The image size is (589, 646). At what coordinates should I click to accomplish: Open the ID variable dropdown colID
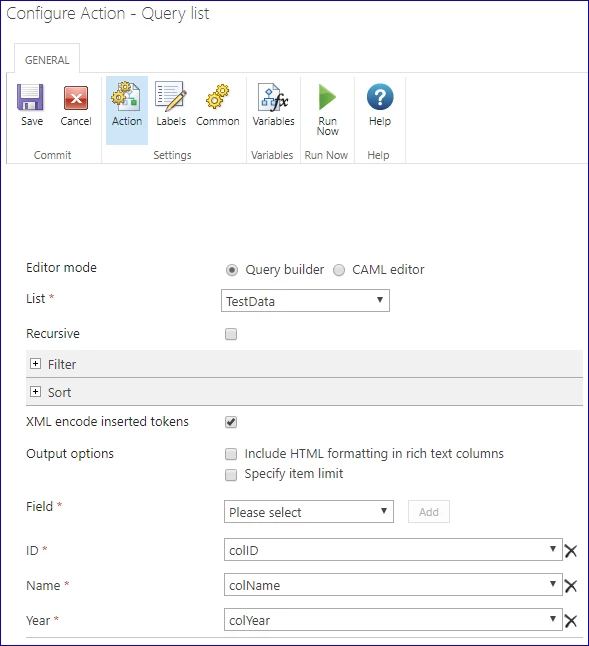click(393, 550)
